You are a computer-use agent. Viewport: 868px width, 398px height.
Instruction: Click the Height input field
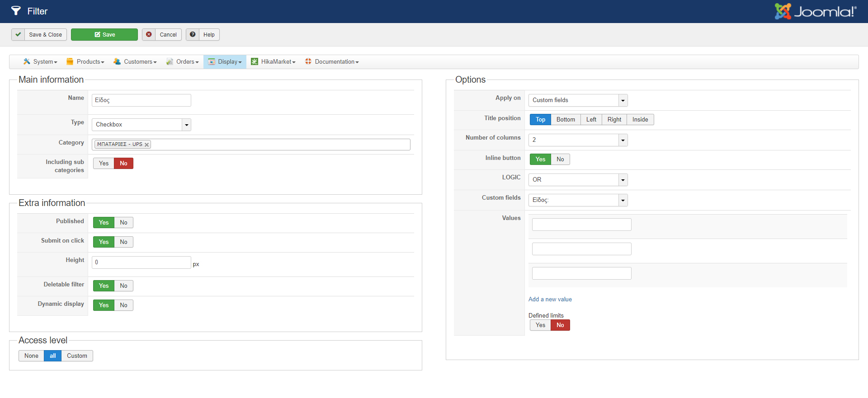[x=142, y=262]
